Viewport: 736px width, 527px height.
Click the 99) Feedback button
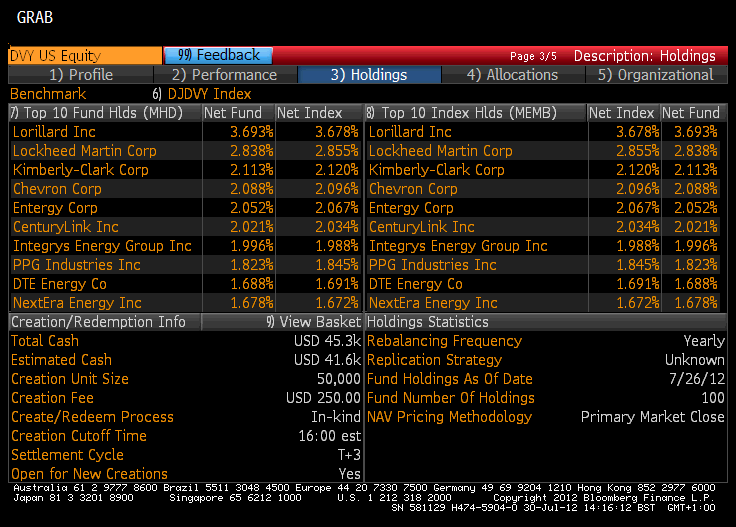(x=218, y=55)
